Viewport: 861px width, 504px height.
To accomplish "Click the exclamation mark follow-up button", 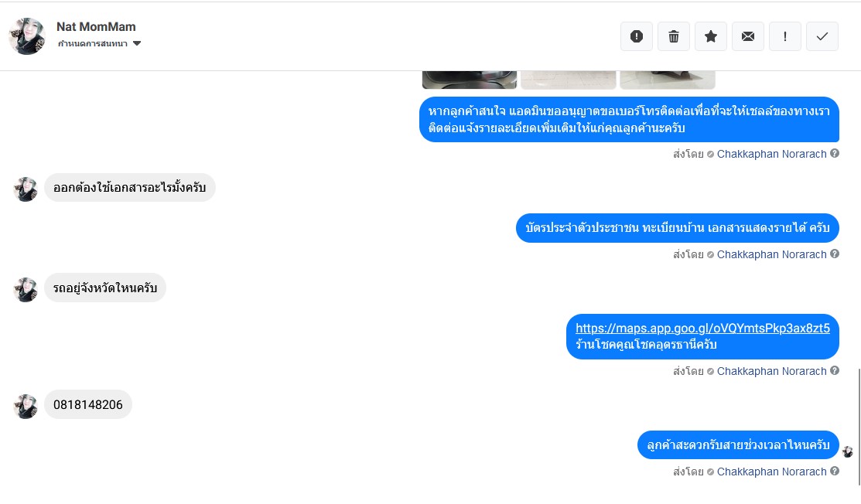I will [x=785, y=36].
